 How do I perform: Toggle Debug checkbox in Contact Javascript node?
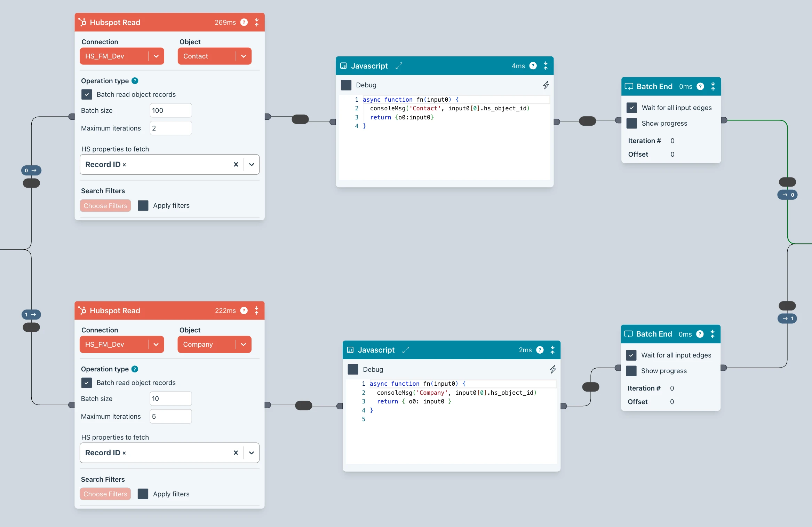tap(346, 85)
